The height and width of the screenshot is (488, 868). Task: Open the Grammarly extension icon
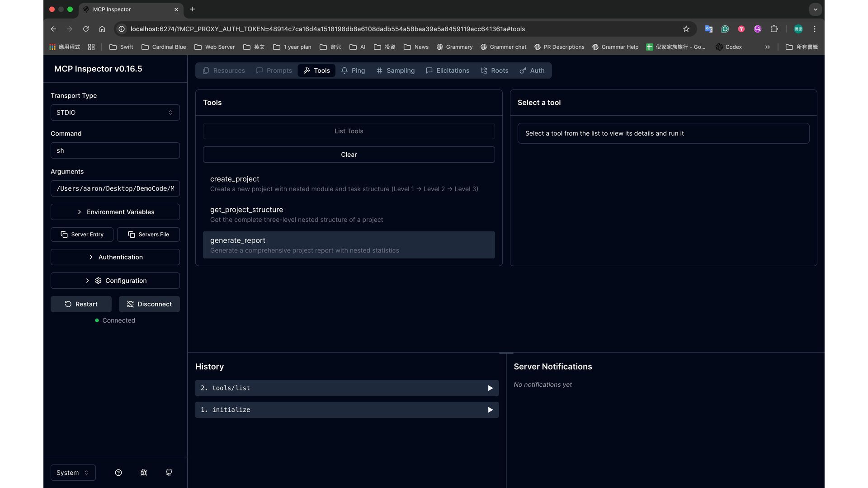click(x=725, y=29)
